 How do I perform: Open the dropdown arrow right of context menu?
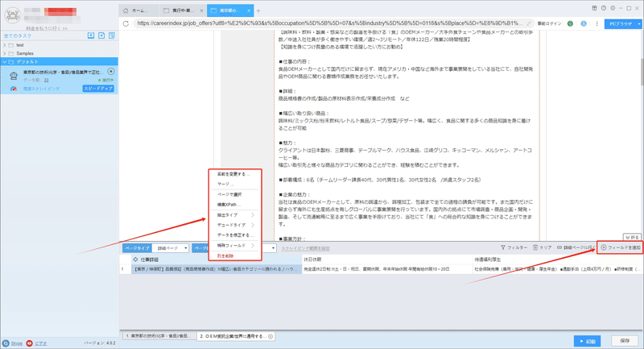click(x=273, y=248)
